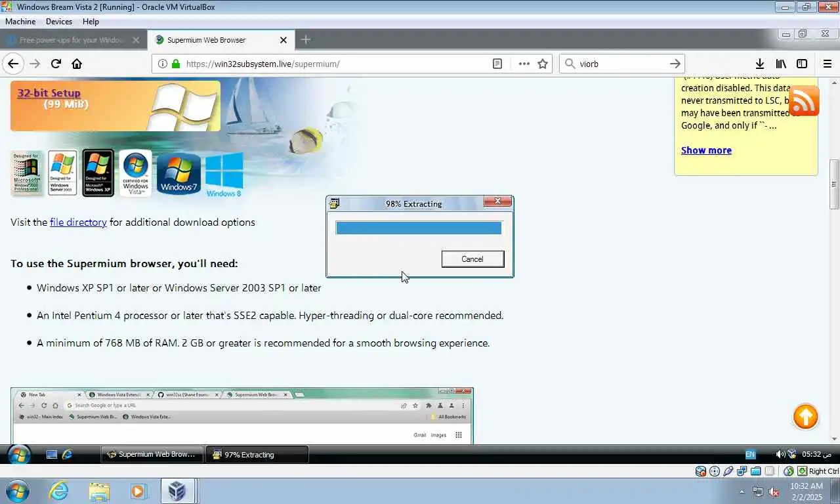Switch to Supermium Web Browser taskbar item
This screenshot has height=504, width=840.
click(152, 454)
